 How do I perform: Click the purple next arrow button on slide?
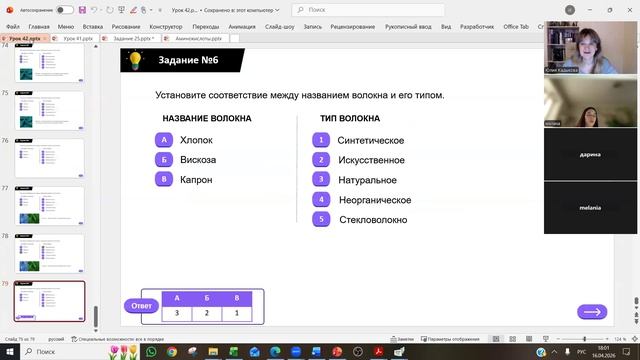pos(592,312)
